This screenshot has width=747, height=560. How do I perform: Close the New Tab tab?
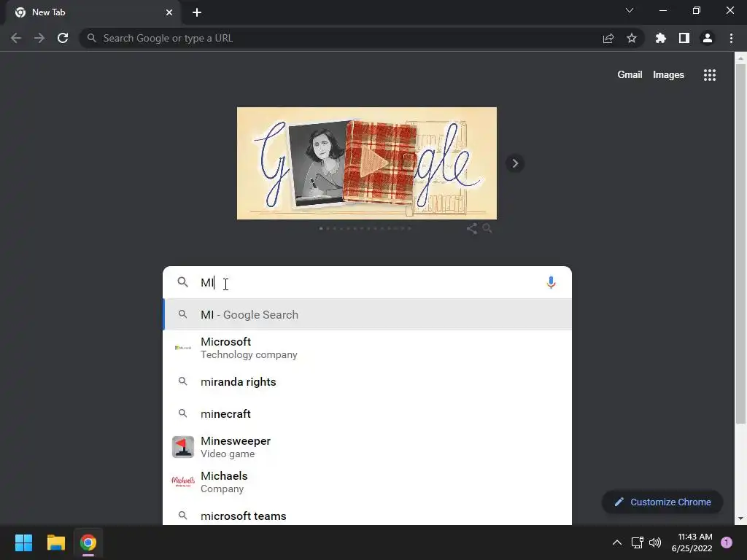[x=169, y=12]
